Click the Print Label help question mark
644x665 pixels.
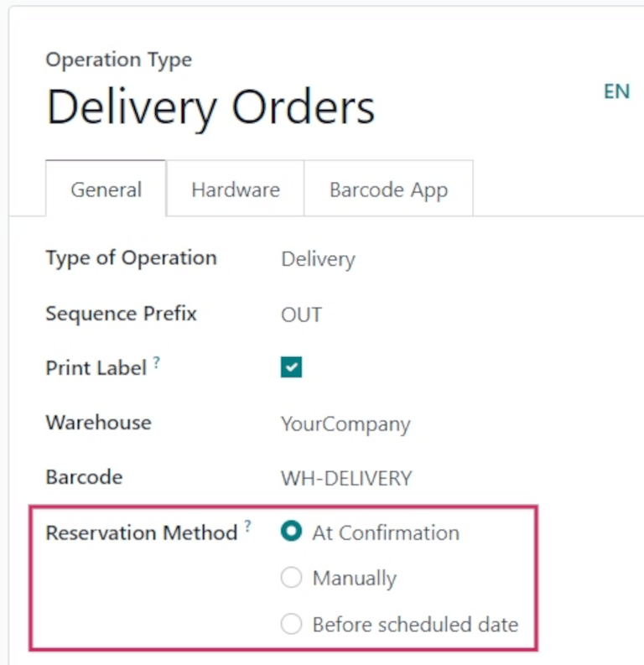[157, 362]
